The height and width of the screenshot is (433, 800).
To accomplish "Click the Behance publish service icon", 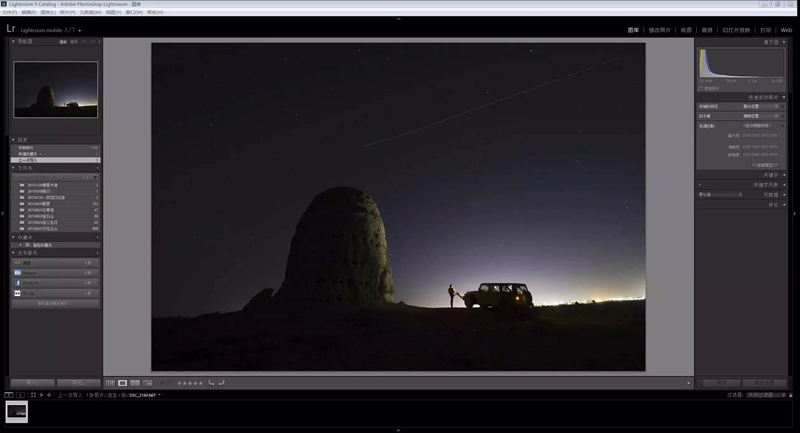I will point(17,273).
